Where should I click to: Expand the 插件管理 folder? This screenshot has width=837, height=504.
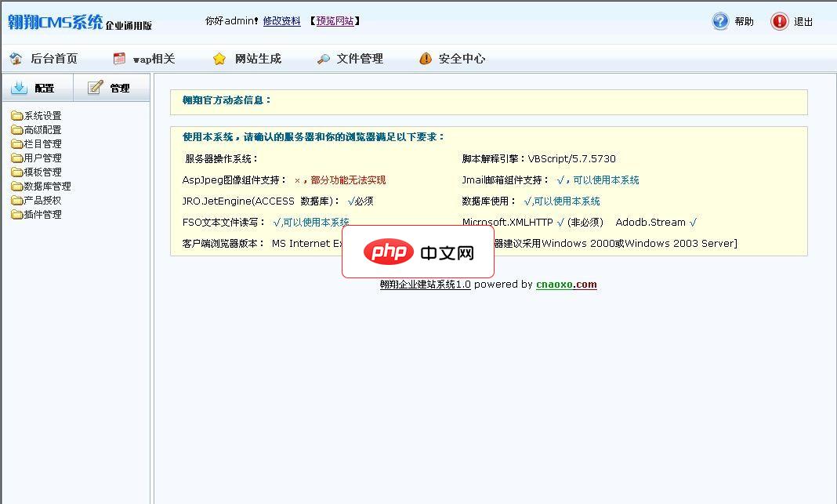pyautogui.click(x=17, y=214)
